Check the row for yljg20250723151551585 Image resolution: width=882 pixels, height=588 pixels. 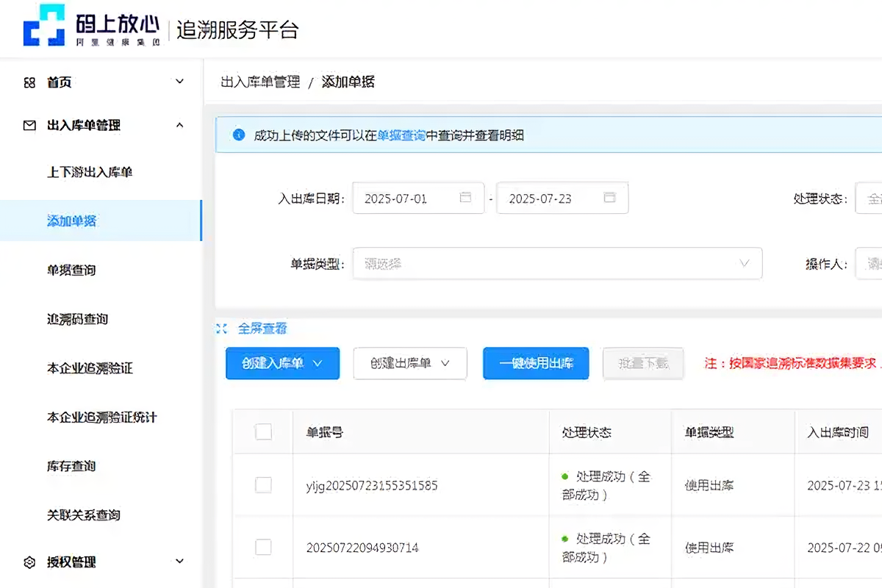263,485
